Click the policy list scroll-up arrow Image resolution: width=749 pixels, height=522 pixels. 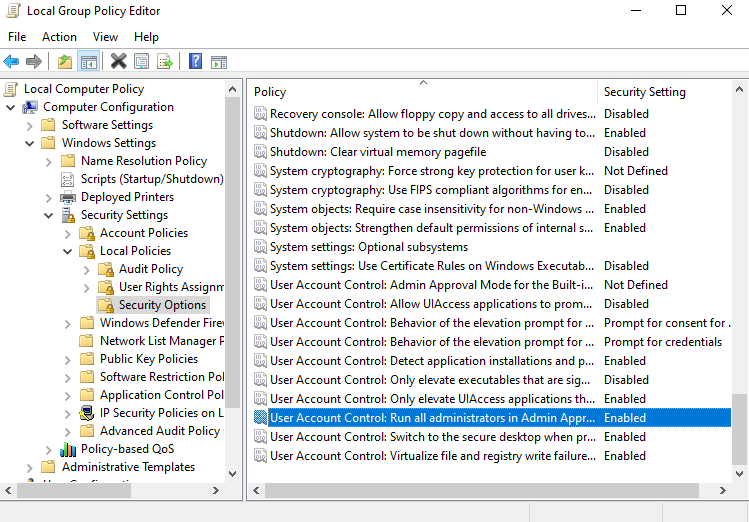tap(739, 89)
